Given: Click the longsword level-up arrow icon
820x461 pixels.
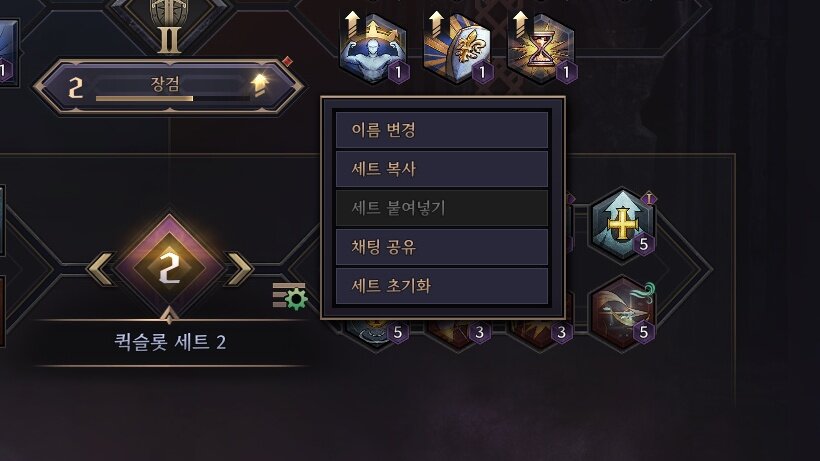Looking at the screenshot, I should (x=259, y=86).
